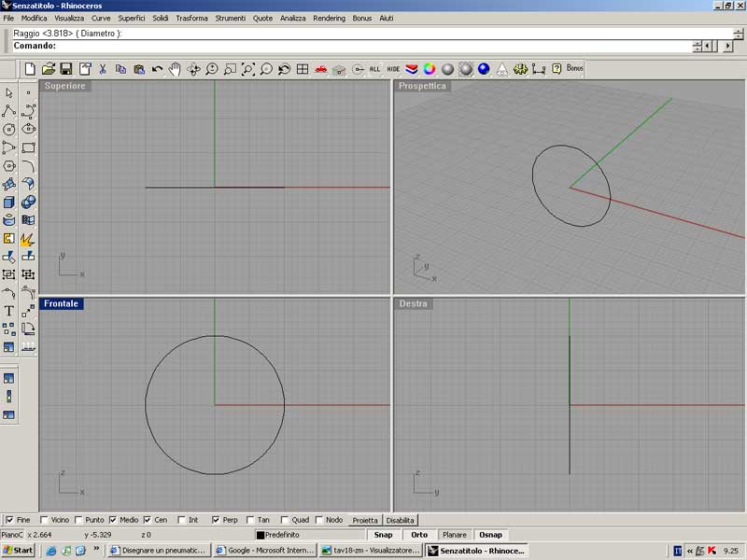Click the Explode tool icon

(28, 239)
